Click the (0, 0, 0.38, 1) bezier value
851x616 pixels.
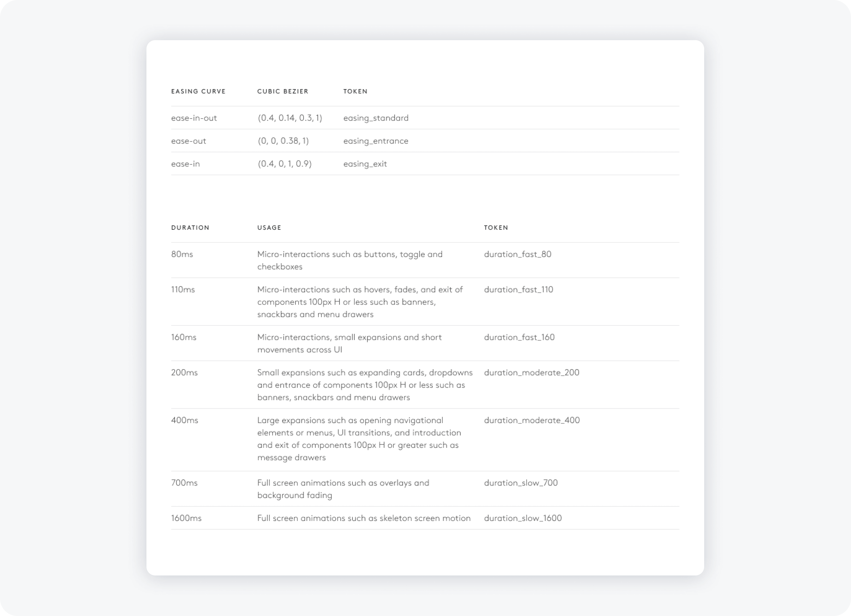click(x=283, y=141)
